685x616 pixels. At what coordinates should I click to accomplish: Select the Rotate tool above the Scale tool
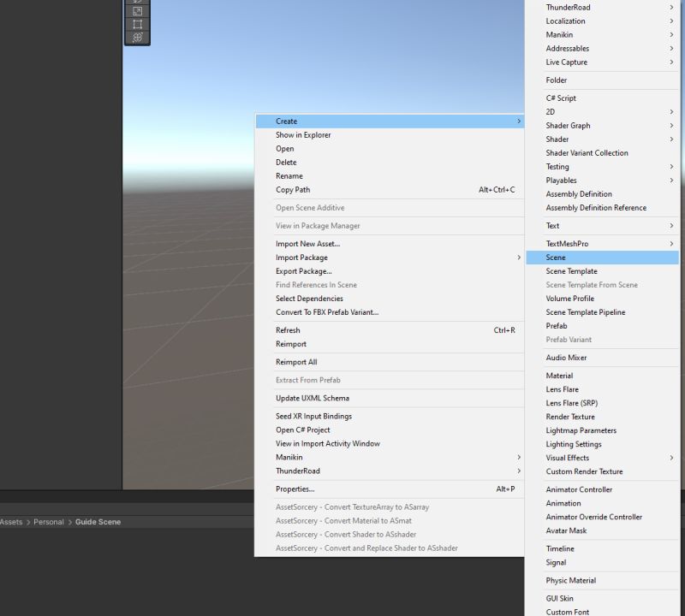[137, 2]
